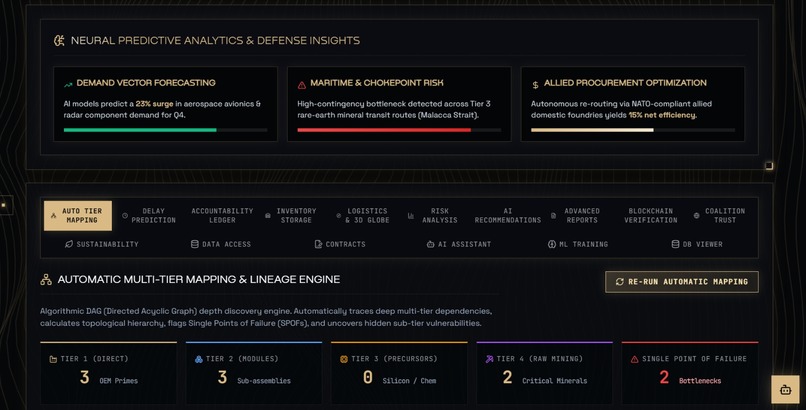The height and width of the screenshot is (410, 806).
Task: Select the DB Viewer tab
Action: click(698, 244)
